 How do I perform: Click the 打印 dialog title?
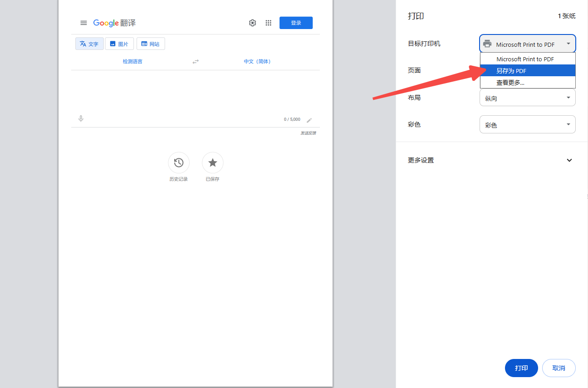pos(416,16)
